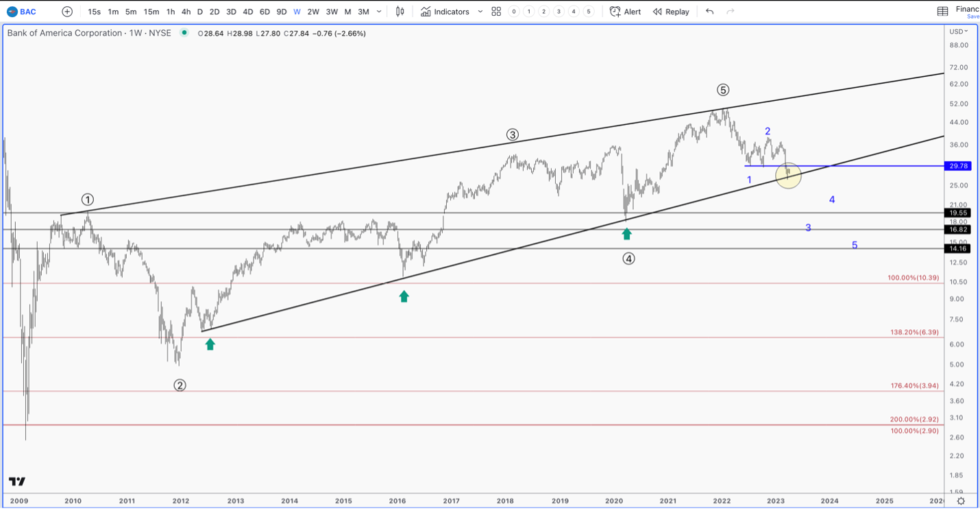Select the 16.82 price axis label
980x511 pixels.
point(959,230)
